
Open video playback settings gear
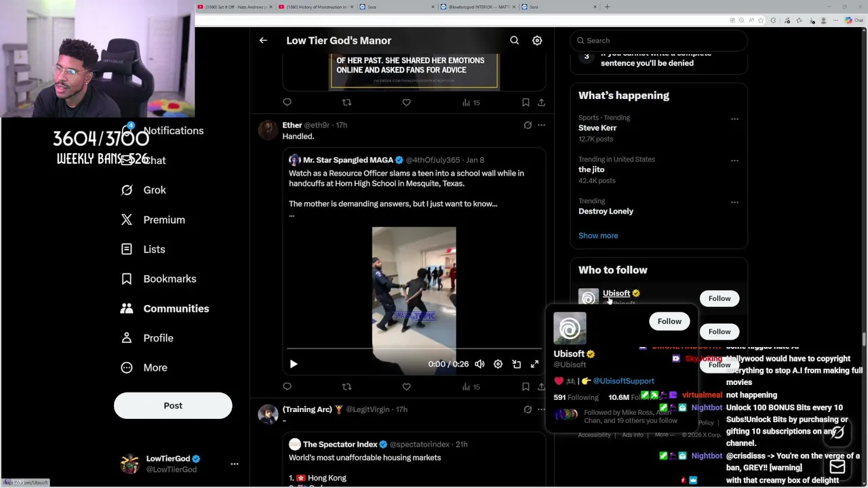(x=498, y=364)
